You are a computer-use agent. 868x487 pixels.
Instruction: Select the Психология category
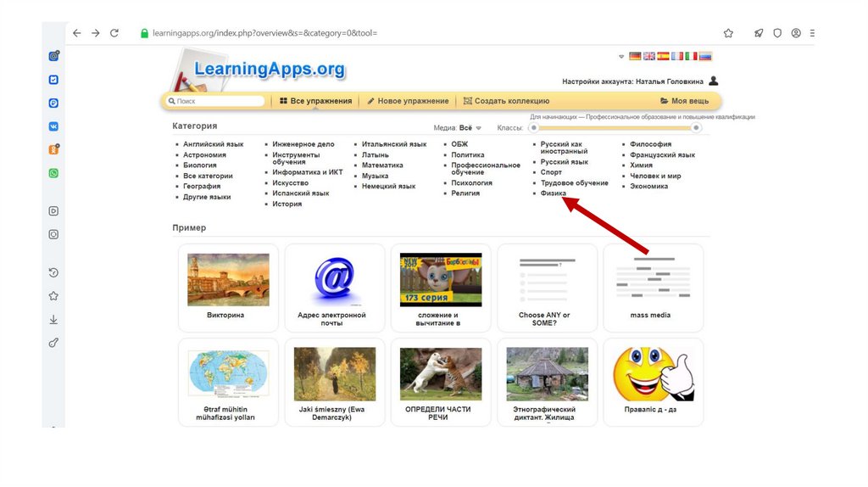471,182
